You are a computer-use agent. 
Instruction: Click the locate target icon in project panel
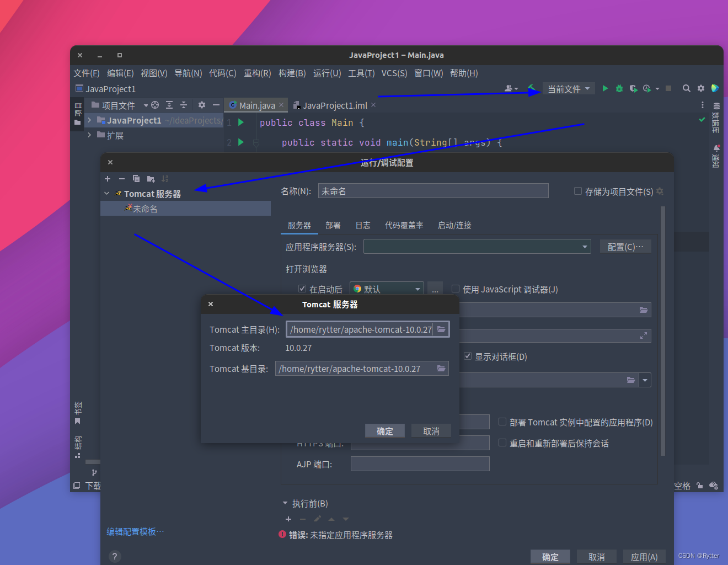click(155, 105)
